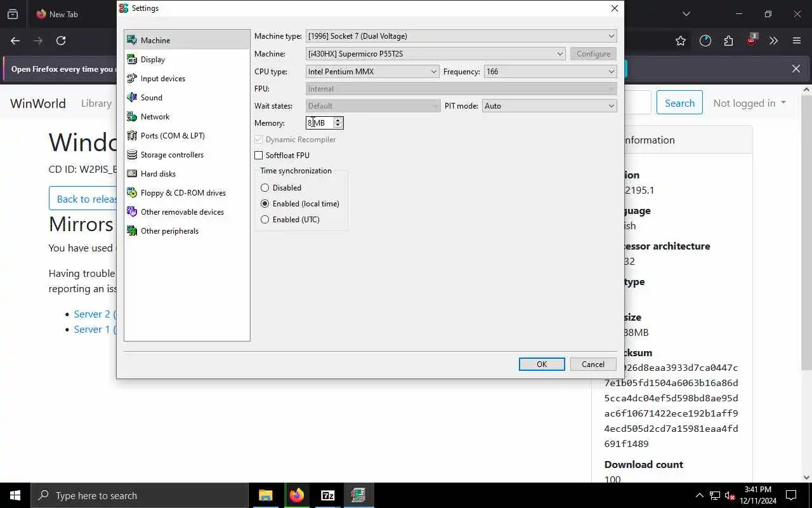Open the Display settings icon
Viewport: 812px width, 508px height.
tap(132, 59)
